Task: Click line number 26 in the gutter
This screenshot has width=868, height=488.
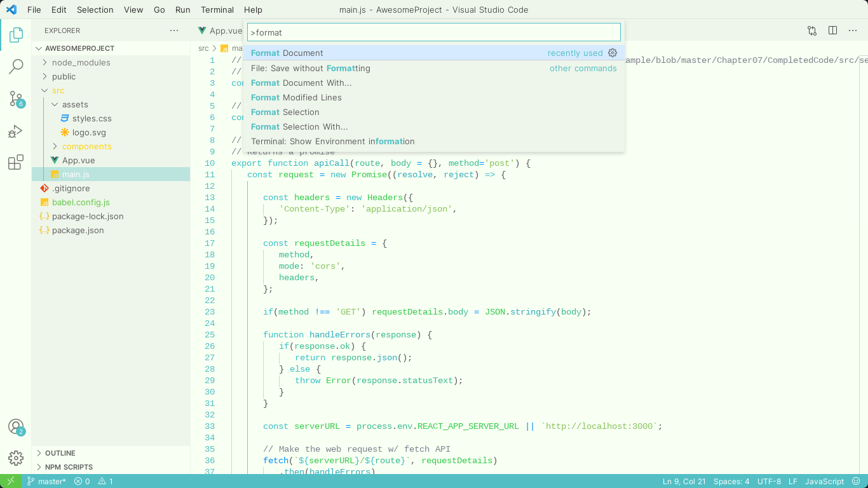Action: (x=210, y=346)
